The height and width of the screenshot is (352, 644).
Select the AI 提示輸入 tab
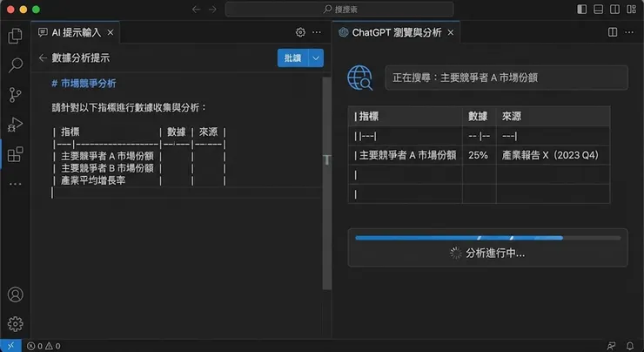[x=75, y=32]
